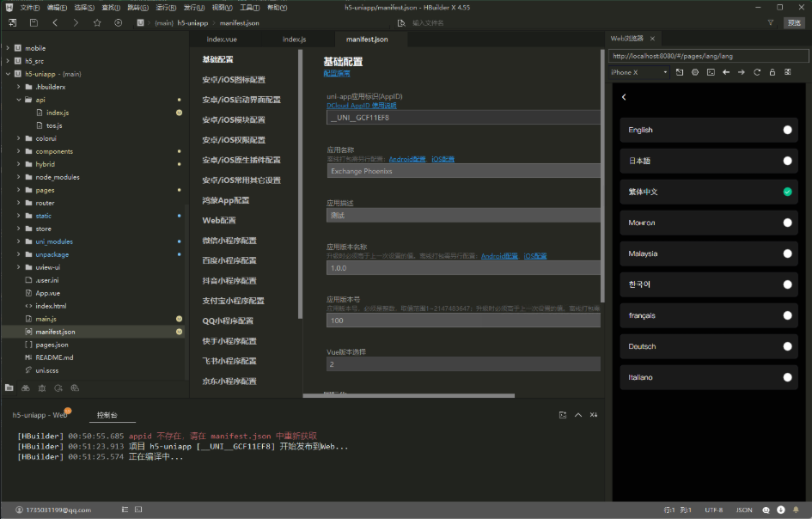Collapse the h5-uniapp project tree
Image resolution: width=812 pixels, height=519 pixels.
coord(8,74)
